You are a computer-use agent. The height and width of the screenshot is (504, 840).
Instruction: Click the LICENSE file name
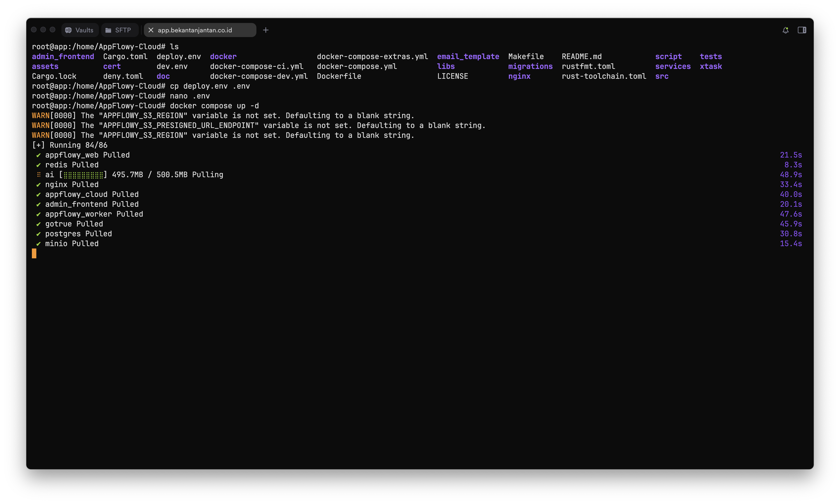pos(453,76)
